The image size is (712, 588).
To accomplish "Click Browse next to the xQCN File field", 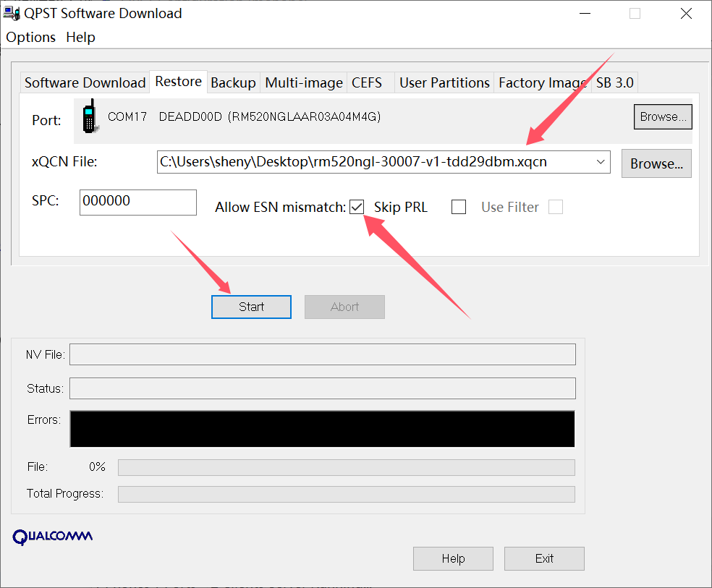I will point(656,163).
